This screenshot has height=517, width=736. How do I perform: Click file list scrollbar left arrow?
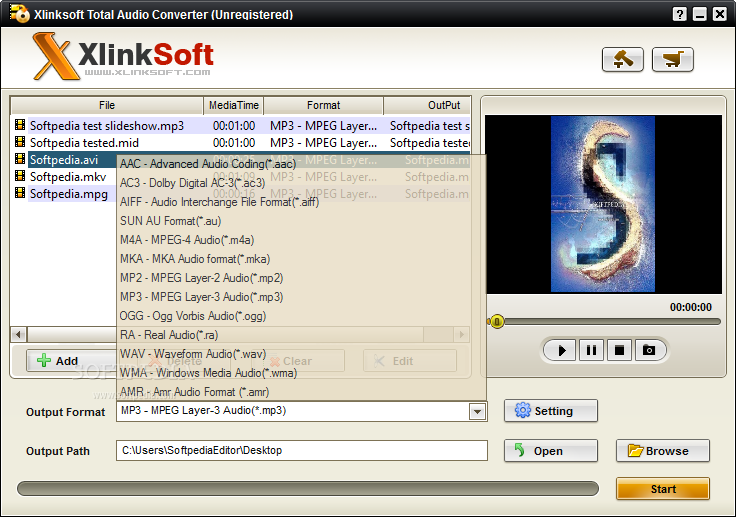(x=18, y=334)
